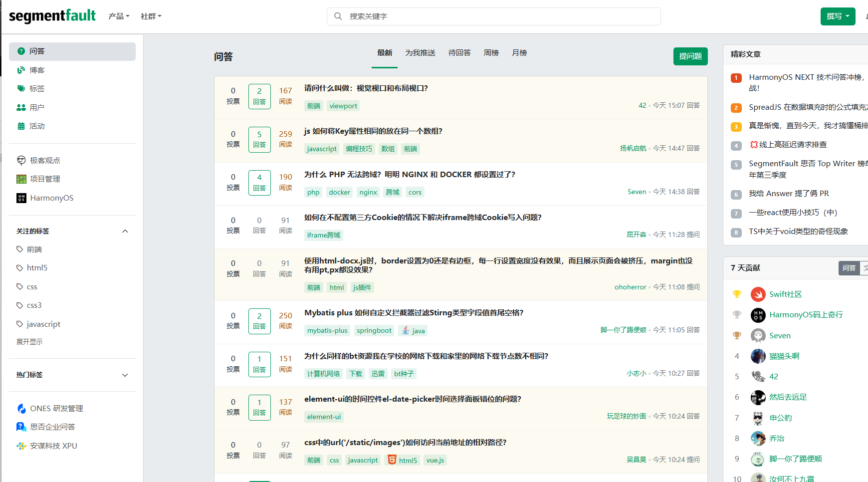Open the css sidebar followed tag
The image size is (868, 482).
32,287
